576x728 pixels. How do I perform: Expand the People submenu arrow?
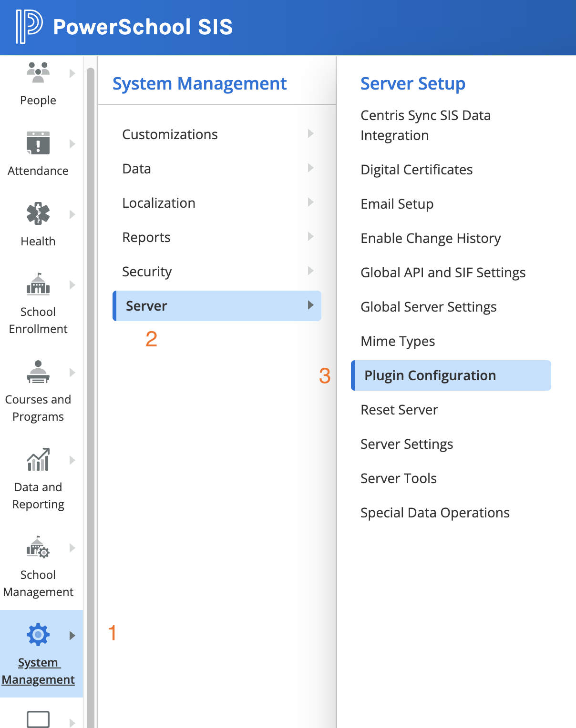pyautogui.click(x=72, y=73)
